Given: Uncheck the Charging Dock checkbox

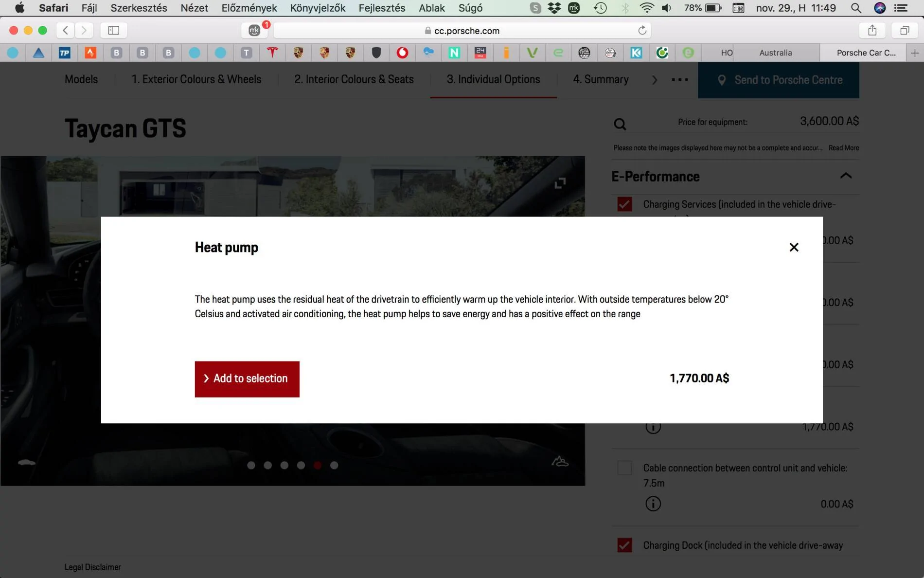Looking at the screenshot, I should [624, 545].
